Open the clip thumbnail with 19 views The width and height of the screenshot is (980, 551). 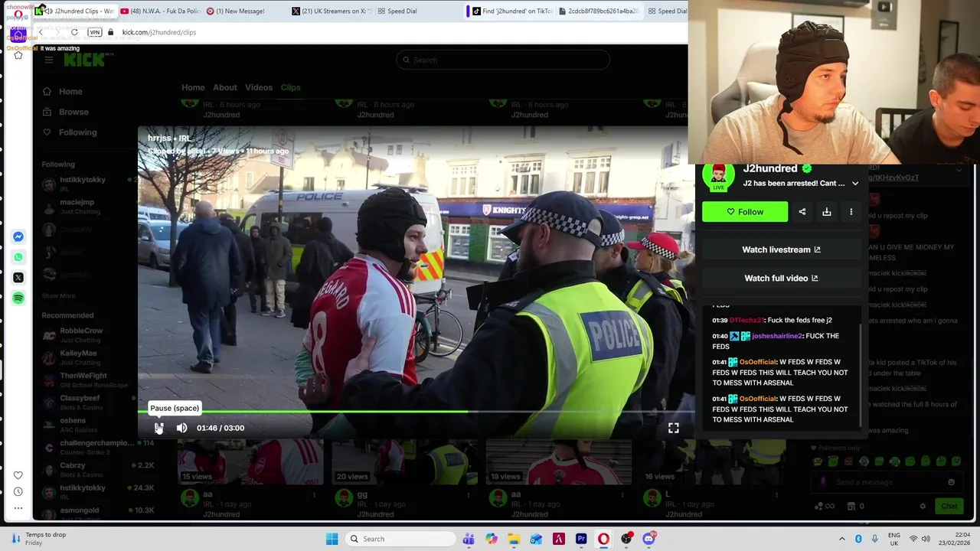559,462
